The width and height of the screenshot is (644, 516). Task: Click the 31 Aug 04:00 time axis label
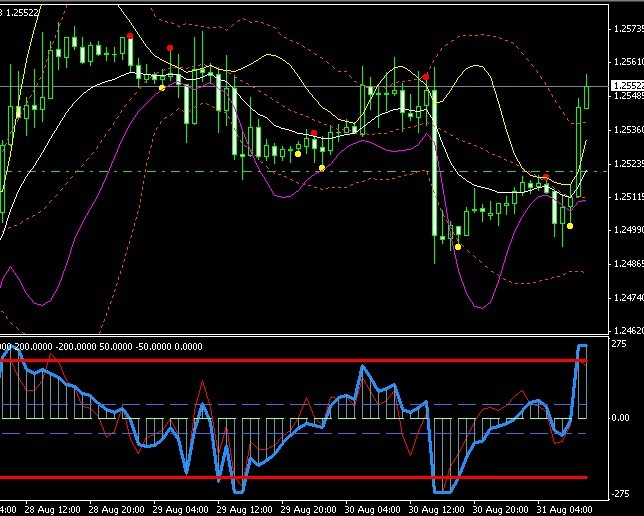[565, 510]
